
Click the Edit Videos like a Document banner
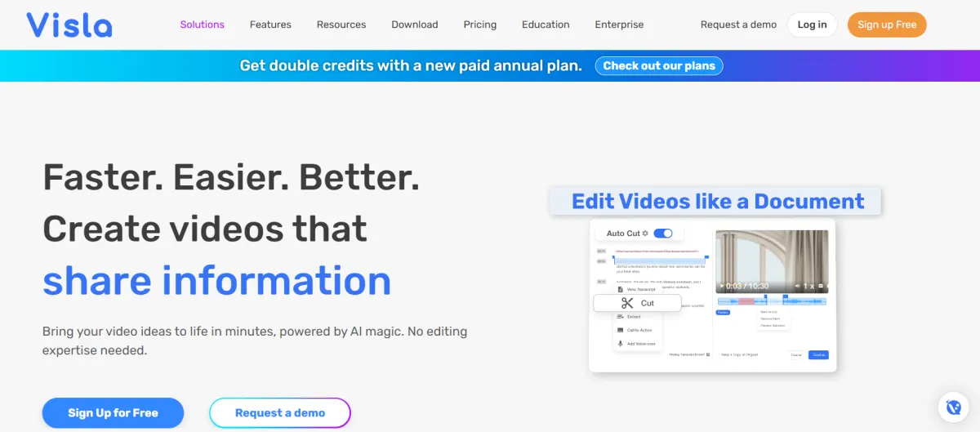pos(717,201)
